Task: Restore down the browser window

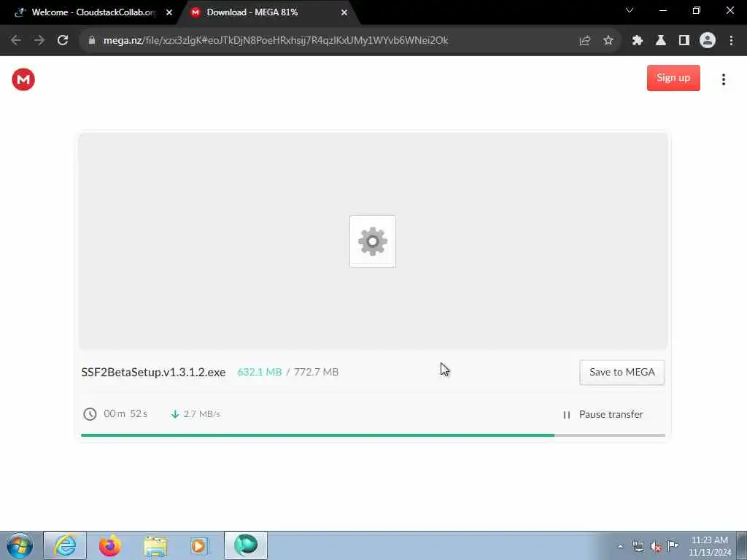Action: (x=697, y=10)
